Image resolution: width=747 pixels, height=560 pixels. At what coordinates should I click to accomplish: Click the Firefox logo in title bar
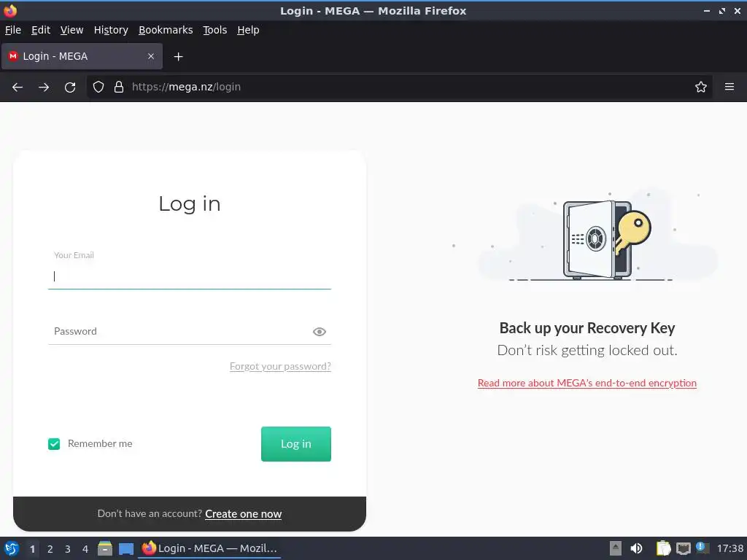point(10,10)
